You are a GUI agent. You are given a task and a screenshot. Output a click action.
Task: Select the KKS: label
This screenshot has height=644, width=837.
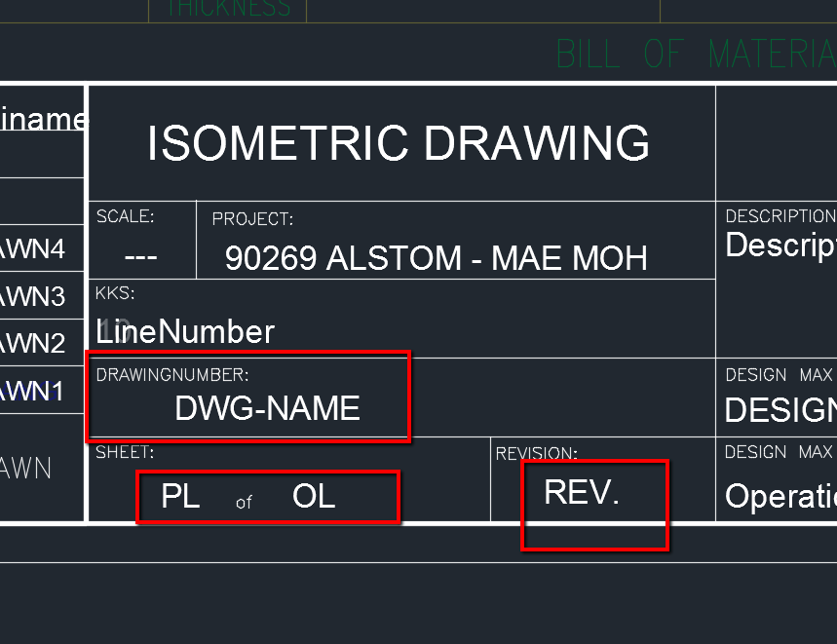click(115, 293)
